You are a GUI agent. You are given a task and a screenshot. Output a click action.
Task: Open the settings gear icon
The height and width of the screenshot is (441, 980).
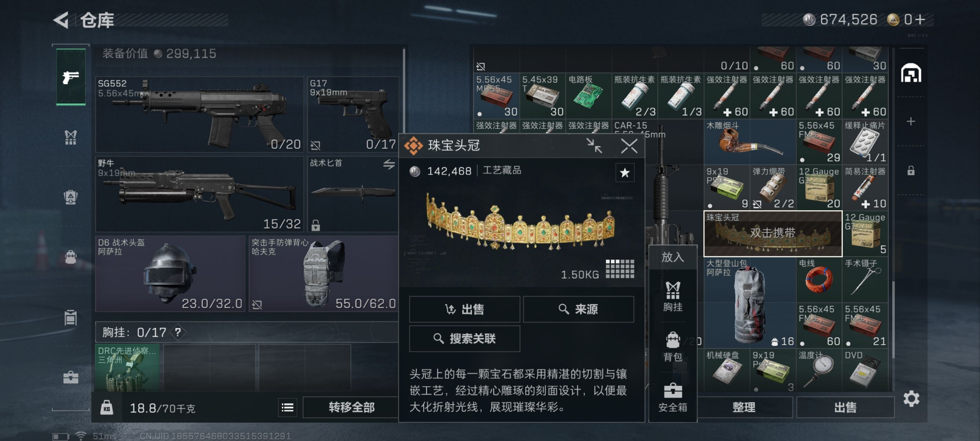click(x=911, y=399)
